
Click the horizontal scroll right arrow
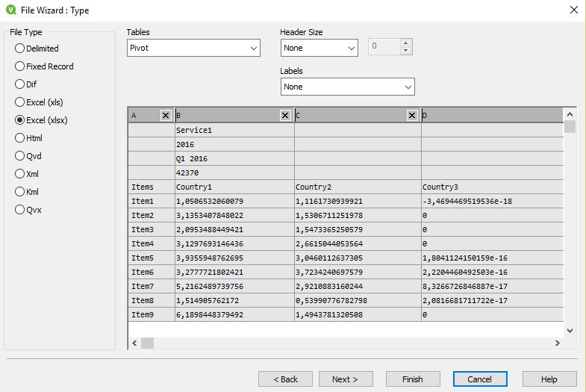pyautogui.click(x=557, y=343)
